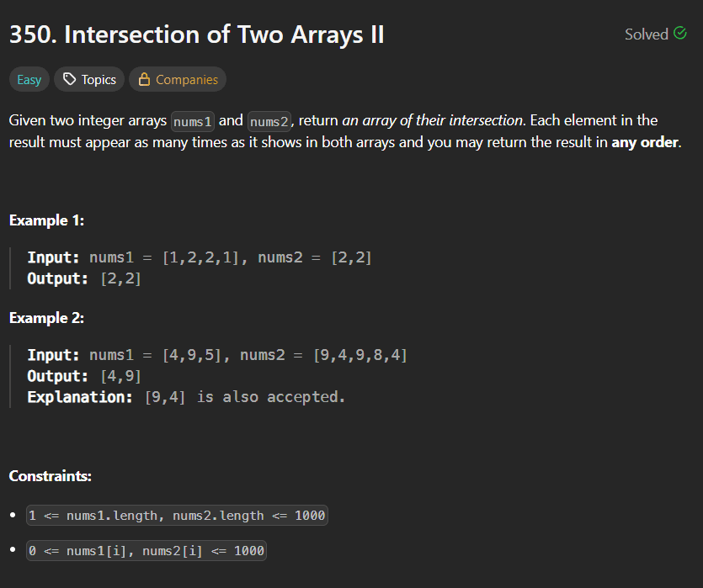Click the constraint chip showing length limits
The width and height of the screenshot is (703, 588).
pos(178,516)
